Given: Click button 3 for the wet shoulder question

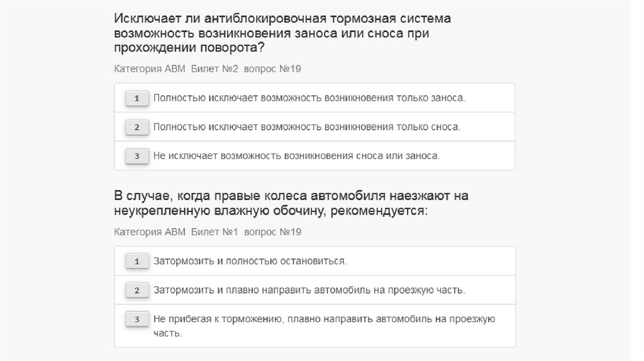Looking at the screenshot, I should click(136, 319).
